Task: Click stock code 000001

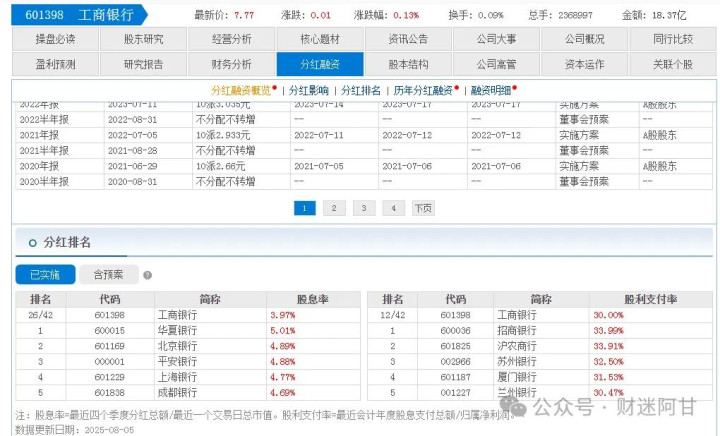Action: click(109, 362)
